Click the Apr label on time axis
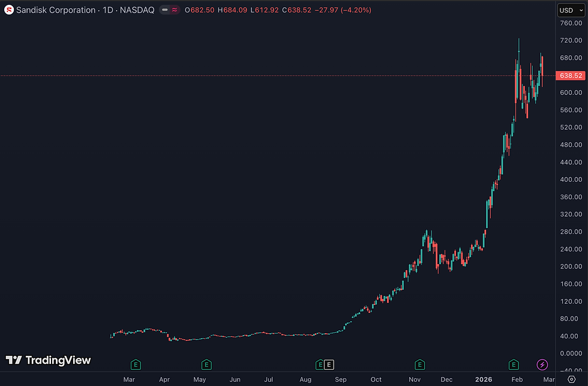Image resolution: width=588 pixels, height=386 pixels. pos(164,379)
